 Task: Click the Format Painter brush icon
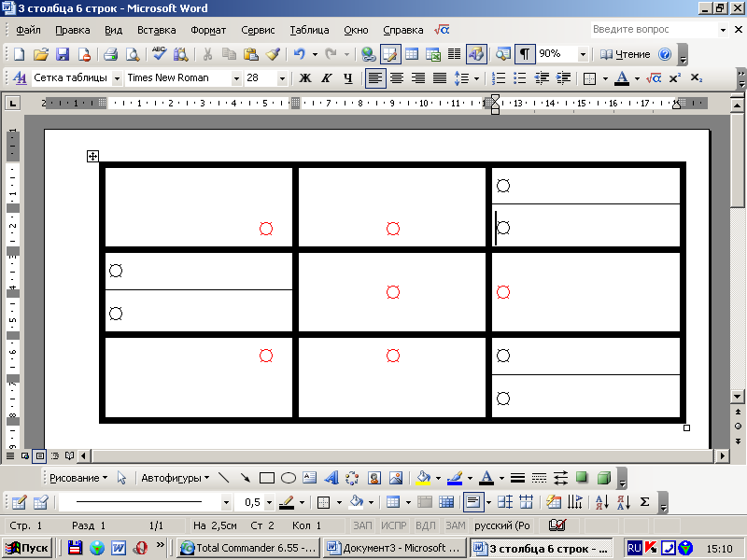point(273,54)
